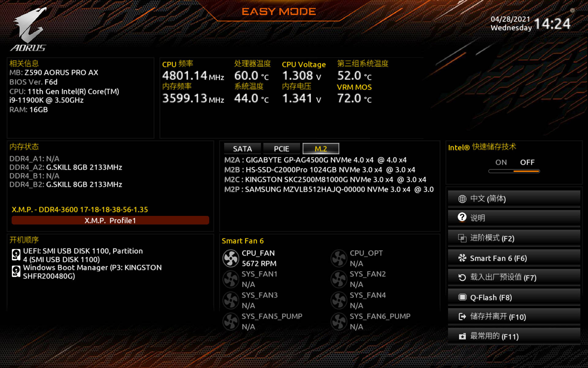
Task: Click the DDR4_B1 N/A row
Action: [34, 176]
